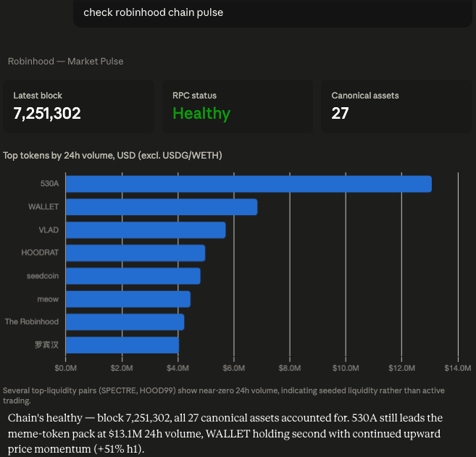Select the Latest block card
This screenshot has height=457, width=476.
click(x=79, y=106)
